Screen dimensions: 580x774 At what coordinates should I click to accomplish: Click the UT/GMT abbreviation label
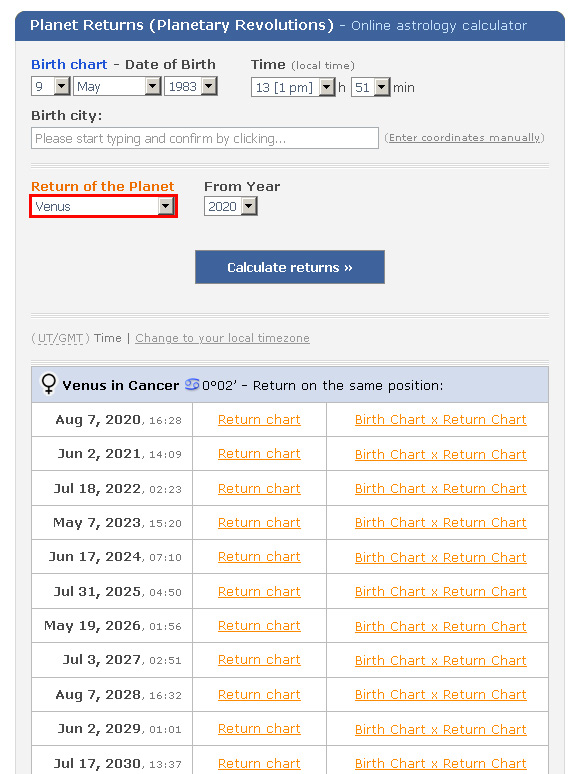(x=60, y=338)
